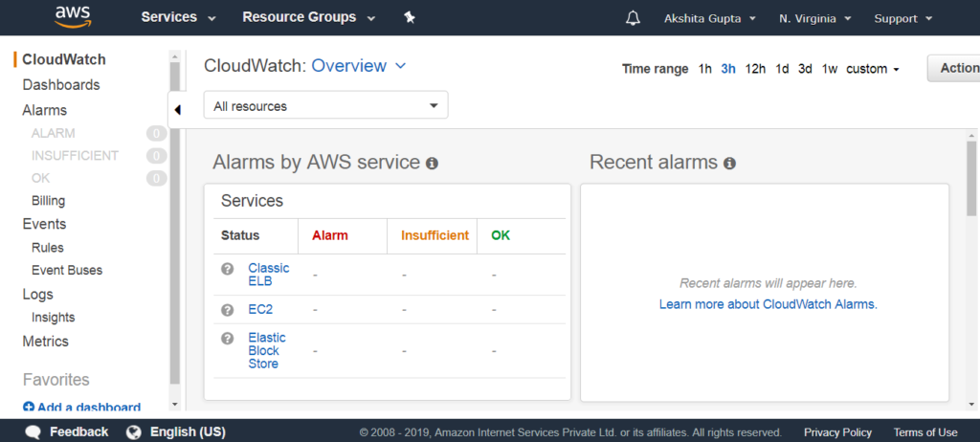Collapse the sidebar with the left arrow
Image resolution: width=980 pixels, height=442 pixels.
(x=177, y=110)
